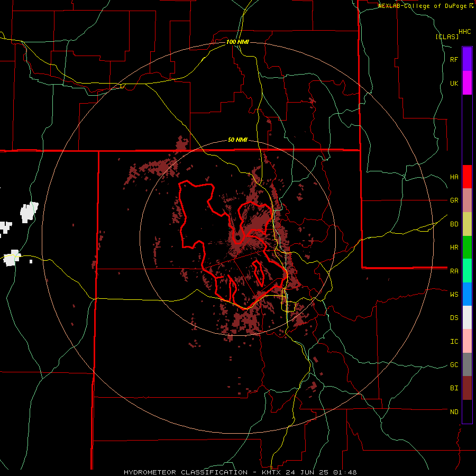Click the HR legend label
Screen dimensions: 476x476
coord(454,248)
